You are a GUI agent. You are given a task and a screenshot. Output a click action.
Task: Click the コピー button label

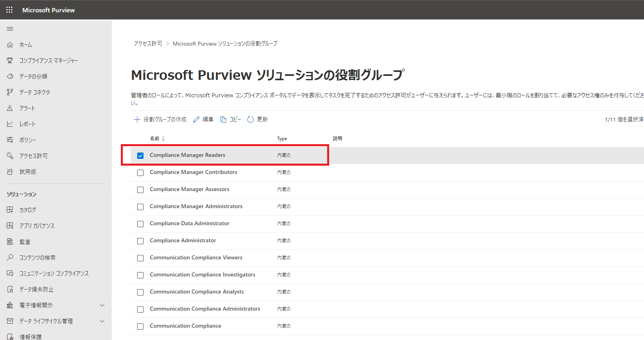coord(235,120)
